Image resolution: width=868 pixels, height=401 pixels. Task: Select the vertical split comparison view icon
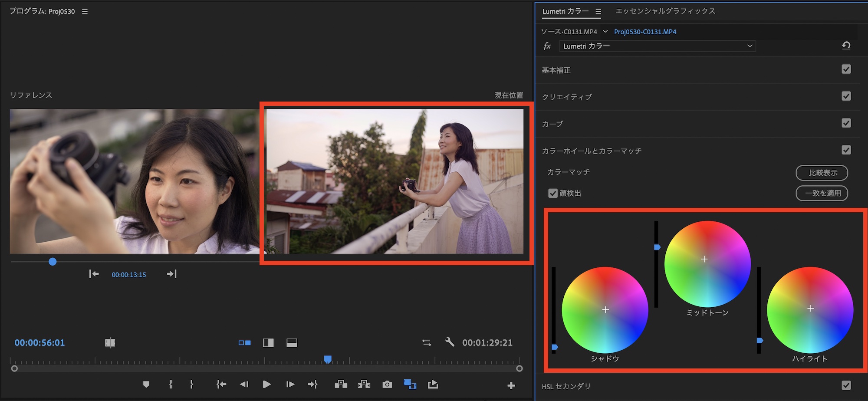pos(268,343)
